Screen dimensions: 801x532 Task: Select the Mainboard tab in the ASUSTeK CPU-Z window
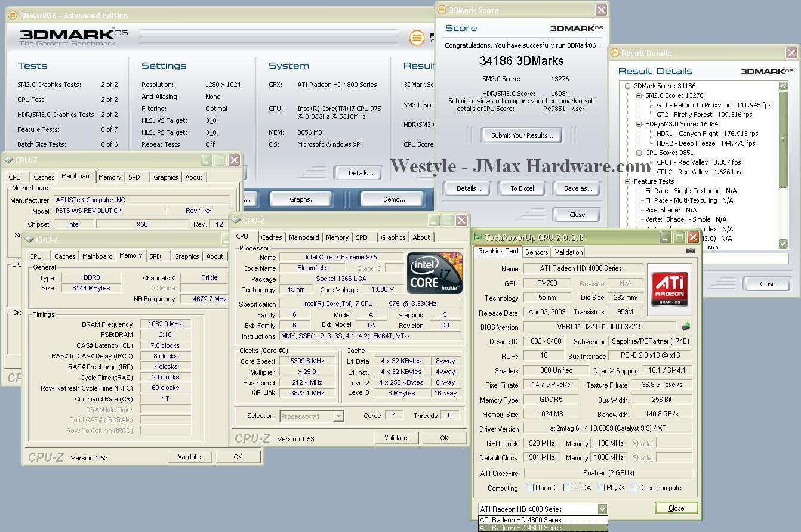[76, 177]
